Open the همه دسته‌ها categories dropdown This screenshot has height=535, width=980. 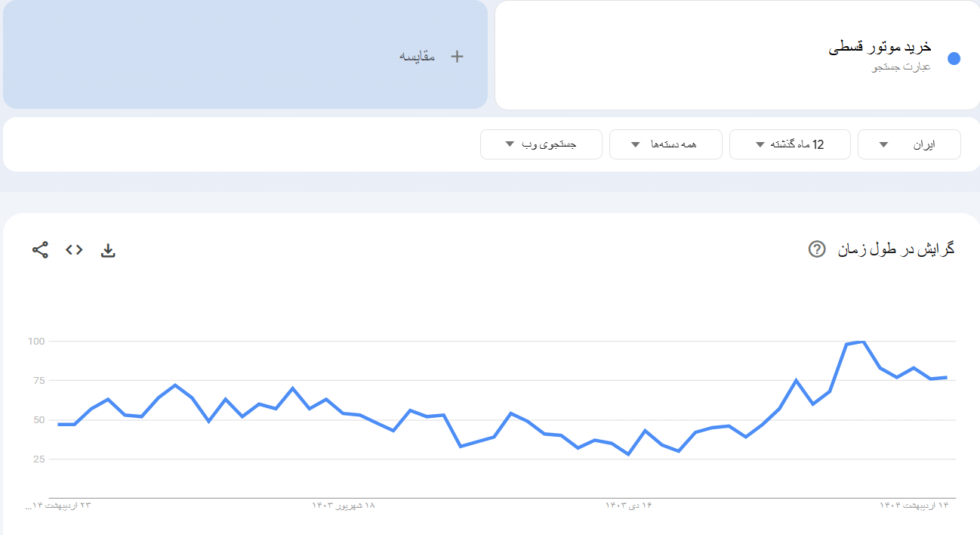[x=665, y=144]
